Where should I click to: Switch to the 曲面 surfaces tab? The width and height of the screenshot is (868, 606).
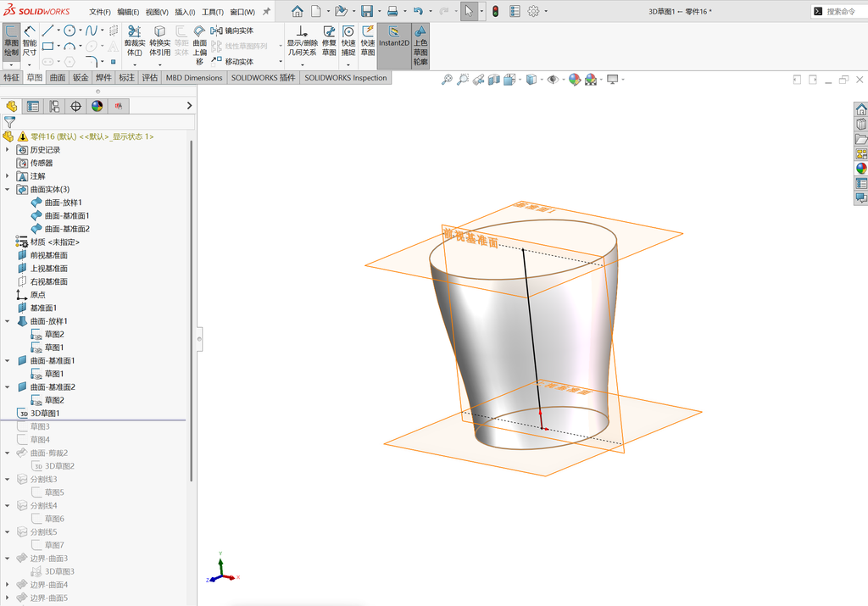[x=58, y=77]
